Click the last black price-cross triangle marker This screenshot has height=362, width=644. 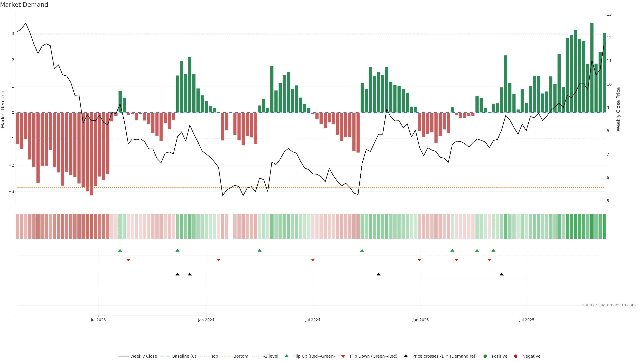click(x=501, y=274)
